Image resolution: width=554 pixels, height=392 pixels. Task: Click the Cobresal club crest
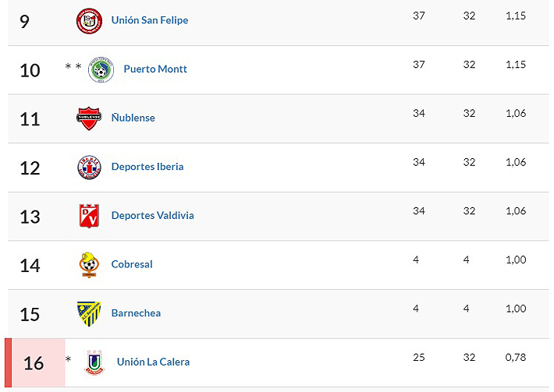coord(89,265)
